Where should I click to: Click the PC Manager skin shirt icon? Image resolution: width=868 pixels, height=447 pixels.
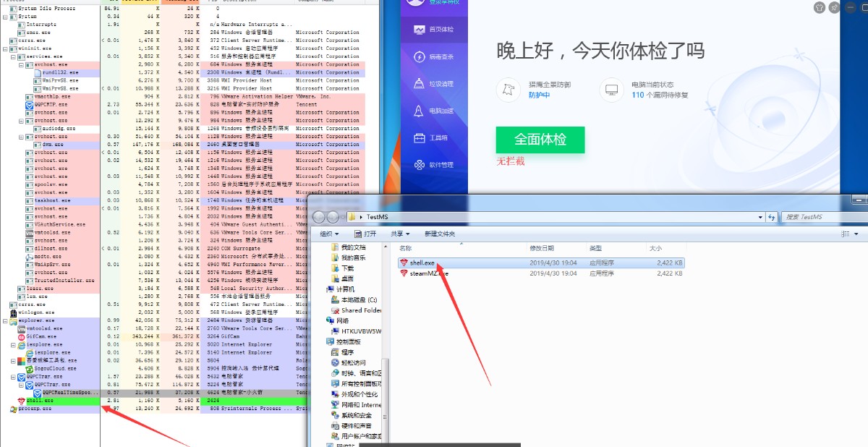pos(819,7)
